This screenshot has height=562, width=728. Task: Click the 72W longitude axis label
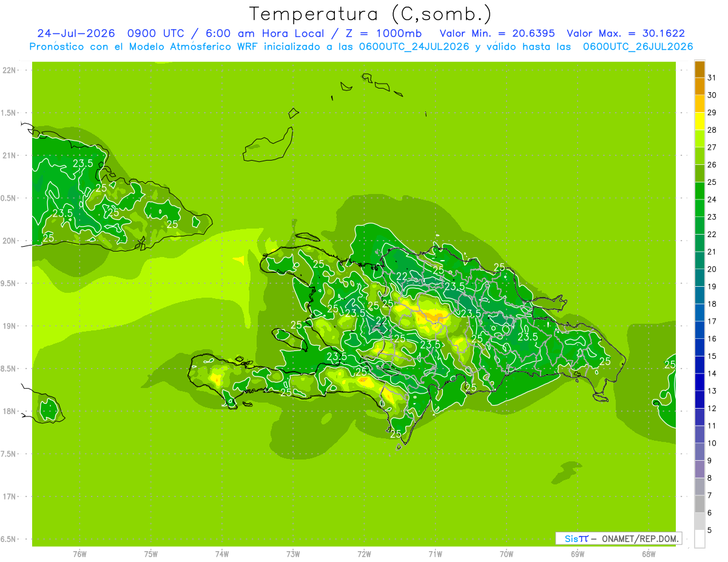364,554
